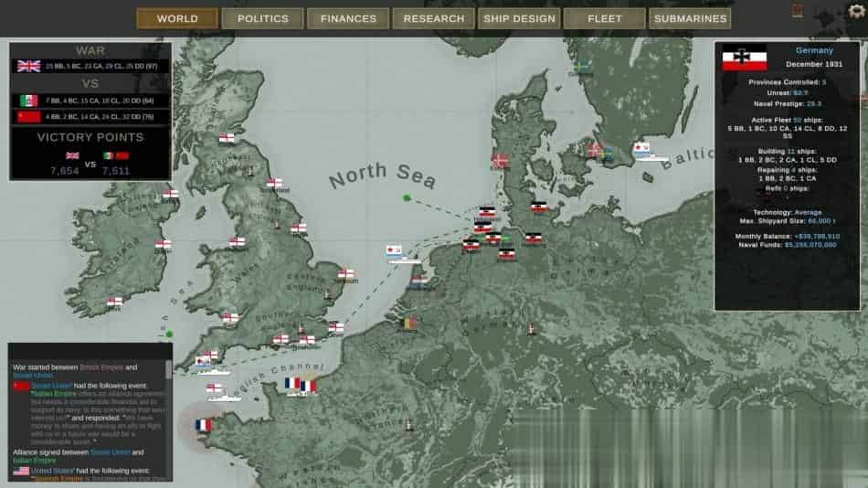The height and width of the screenshot is (488, 868).
Task: Switch to the Fleet tab
Action: coord(605,19)
